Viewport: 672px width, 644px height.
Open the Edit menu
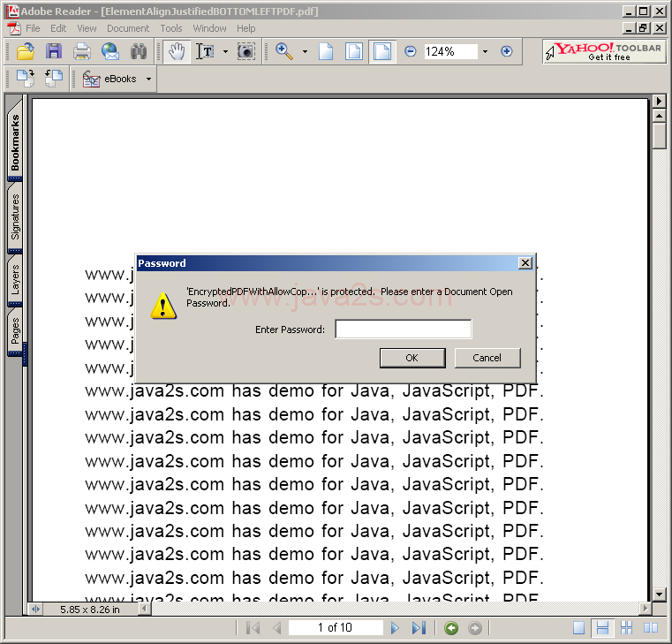pos(58,28)
